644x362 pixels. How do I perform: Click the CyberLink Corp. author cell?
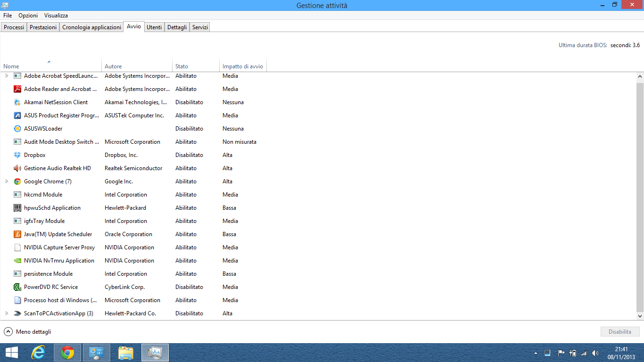click(x=124, y=287)
